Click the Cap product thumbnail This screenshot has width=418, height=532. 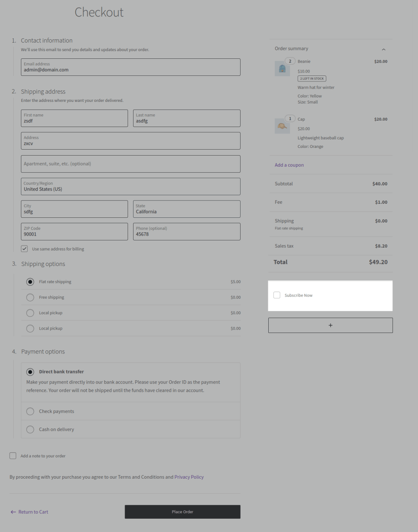click(x=282, y=126)
